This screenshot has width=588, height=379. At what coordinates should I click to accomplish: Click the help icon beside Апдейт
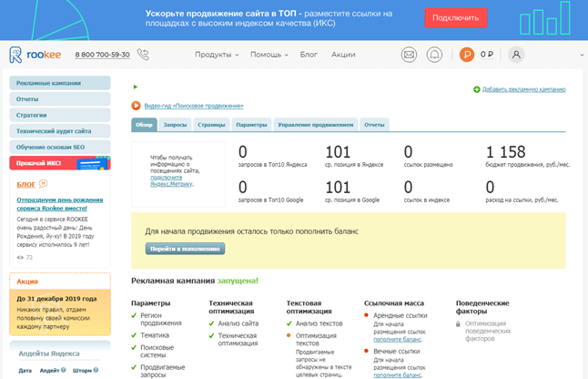click(x=64, y=370)
